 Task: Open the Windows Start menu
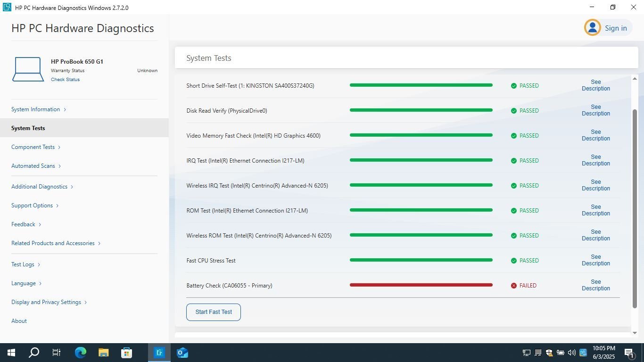click(x=11, y=353)
